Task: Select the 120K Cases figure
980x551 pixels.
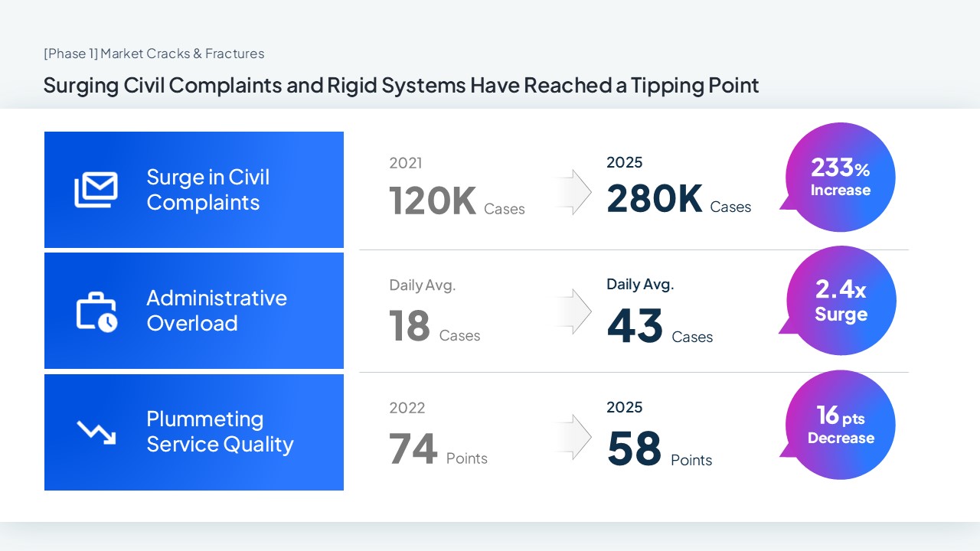Action: [x=456, y=201]
